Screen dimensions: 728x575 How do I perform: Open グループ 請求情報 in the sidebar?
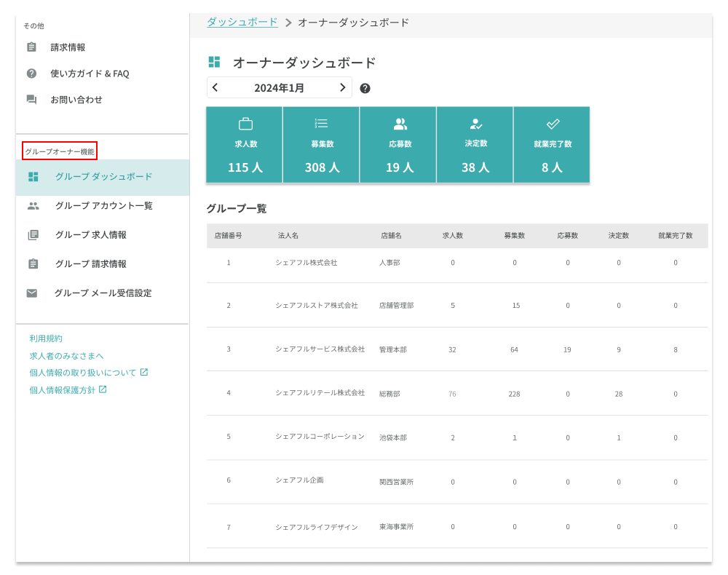tap(90, 264)
